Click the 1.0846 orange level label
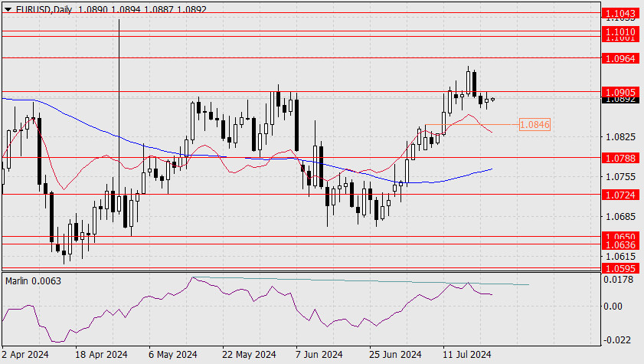Image resolution: width=644 pixels, height=364 pixels. 534,124
